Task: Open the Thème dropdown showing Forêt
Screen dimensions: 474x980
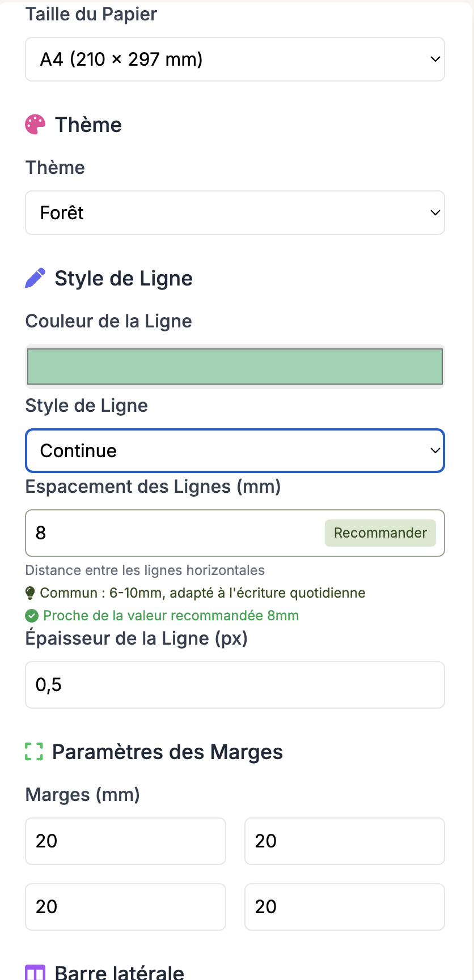Action: click(x=235, y=213)
